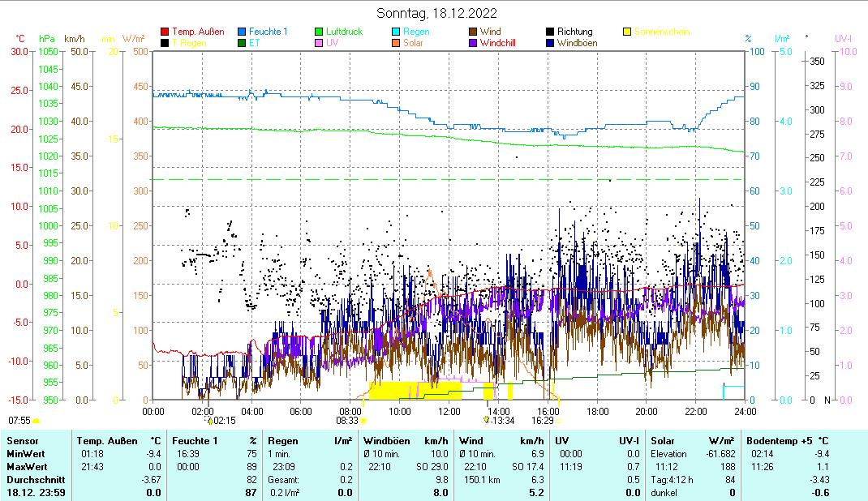Screen dimensions: 868x501
Task: Click the blue Feuchte 1 legend square
Action: pos(243,32)
